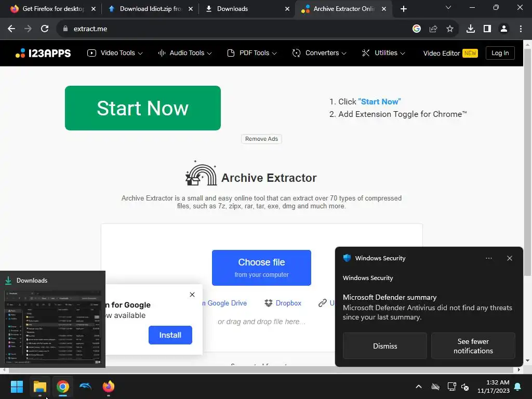Click the muted volume tray icon
This screenshot has width=532, height=399.
465,387
